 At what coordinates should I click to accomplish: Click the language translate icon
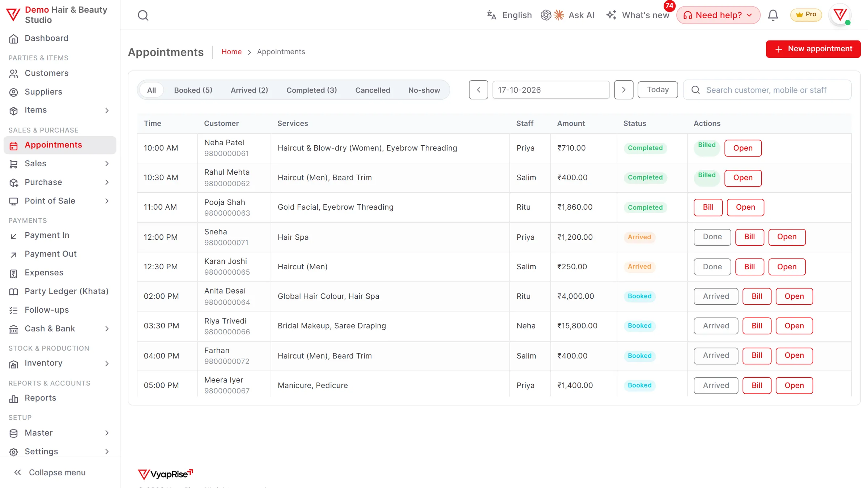point(492,15)
